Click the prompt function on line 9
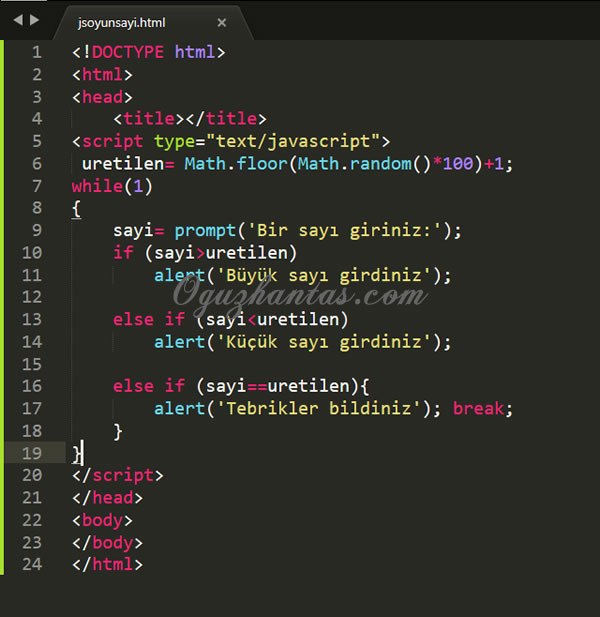 205,231
